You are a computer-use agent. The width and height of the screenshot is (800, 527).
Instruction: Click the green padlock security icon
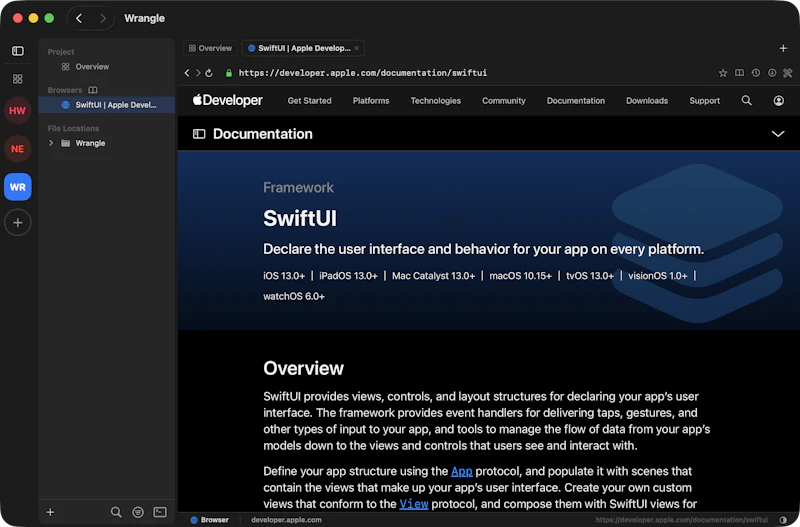click(229, 73)
